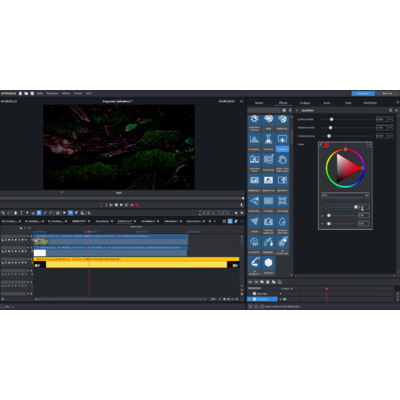The width and height of the screenshot is (400, 400).
Task: Toggle the checkbox of the unselected keyframe effect row
Action: point(254,294)
